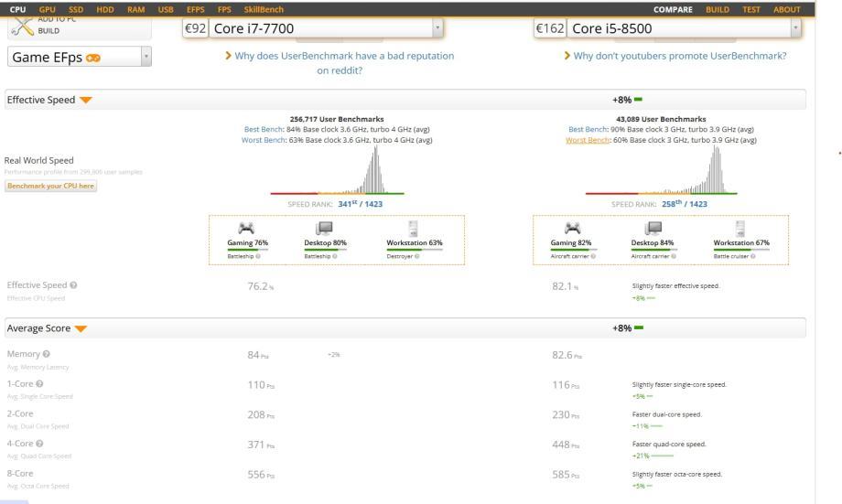842x504 pixels.
Task: Click the Add to PC Build tools icon
Action: (23, 27)
